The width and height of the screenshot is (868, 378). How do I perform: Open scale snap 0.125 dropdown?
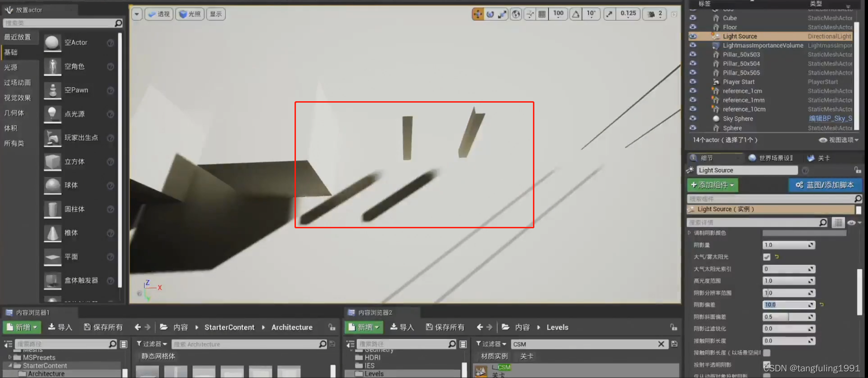[628, 14]
